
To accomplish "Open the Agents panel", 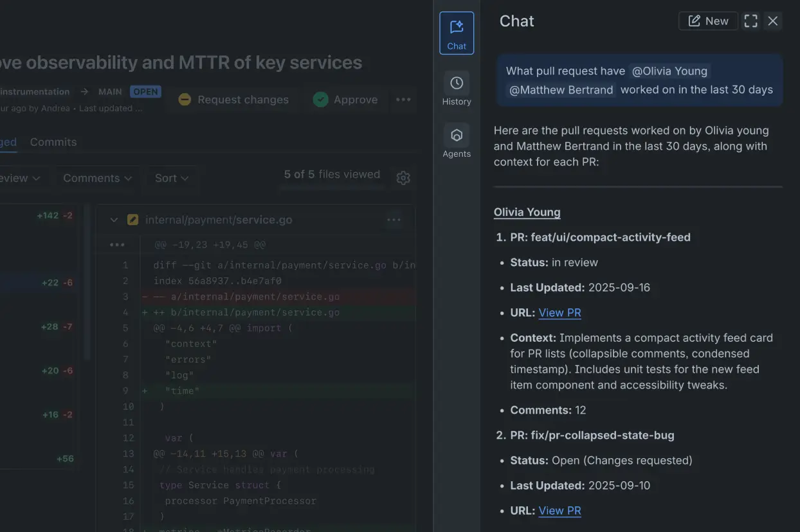I will [x=457, y=141].
